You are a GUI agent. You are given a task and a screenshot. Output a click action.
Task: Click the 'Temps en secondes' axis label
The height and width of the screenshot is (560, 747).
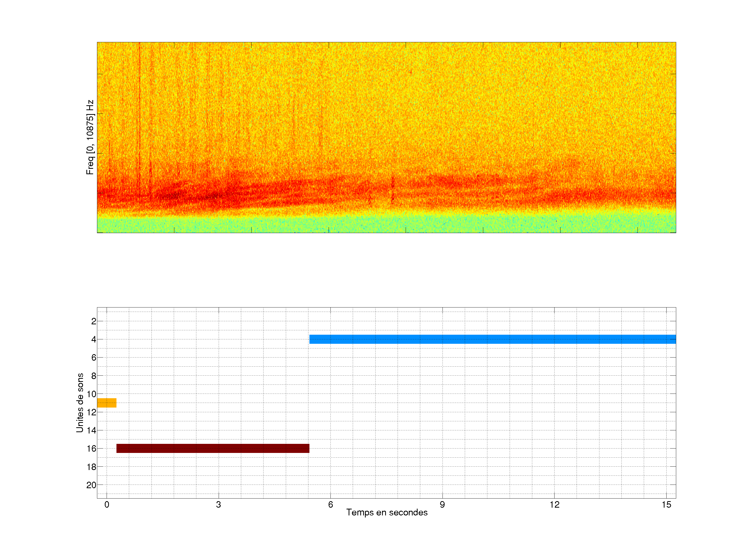click(x=387, y=512)
